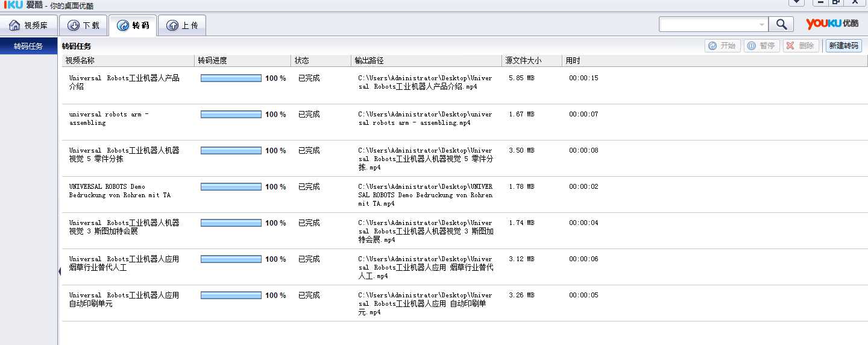This screenshot has width=868, height=345.
Task: Collapse the sidebar with the arrow handle
Action: 60,271
